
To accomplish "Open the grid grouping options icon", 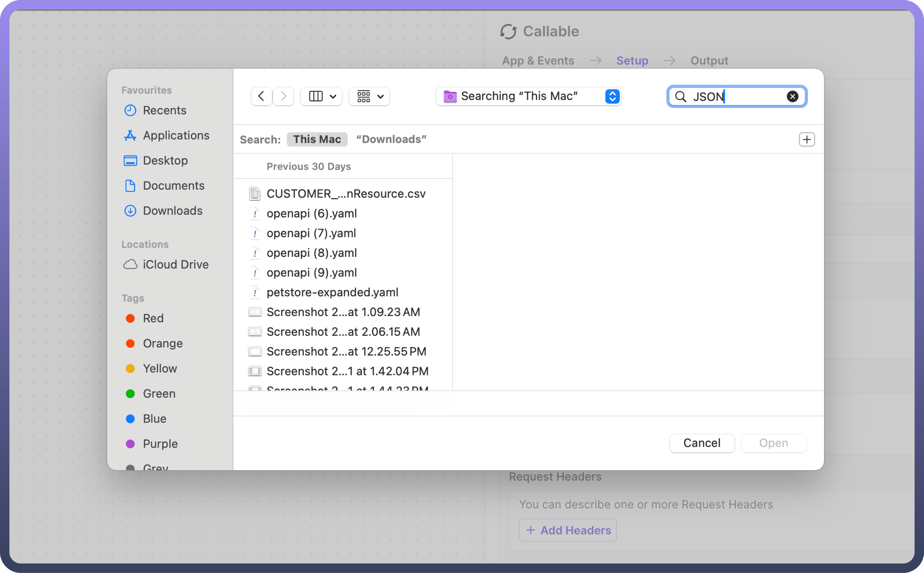I will point(364,96).
